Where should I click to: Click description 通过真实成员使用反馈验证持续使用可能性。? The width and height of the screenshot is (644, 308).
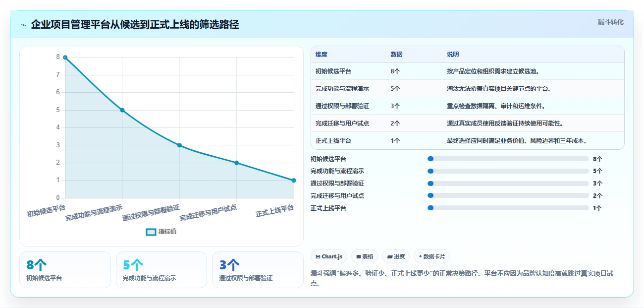(x=505, y=123)
